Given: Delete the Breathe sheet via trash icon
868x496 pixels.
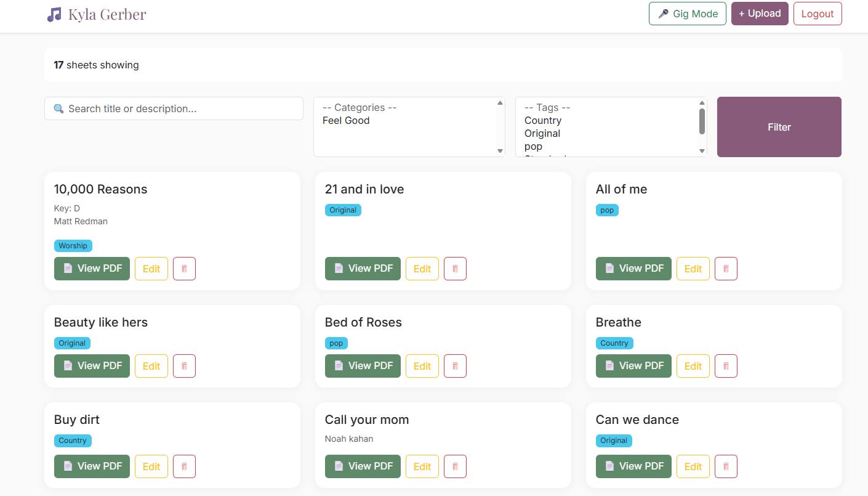Looking at the screenshot, I should [x=726, y=366].
